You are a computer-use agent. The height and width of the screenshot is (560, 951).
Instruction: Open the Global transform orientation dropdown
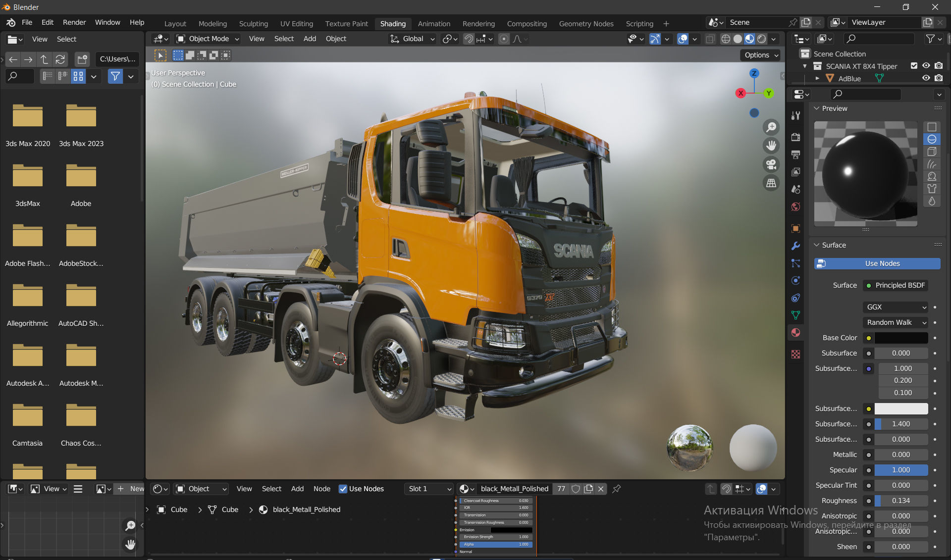412,39
